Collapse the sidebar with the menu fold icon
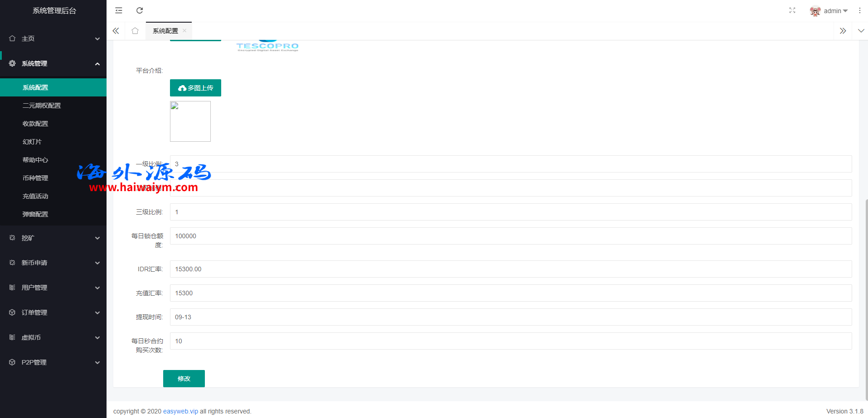Screen dimensions: 868x418 (119, 10)
